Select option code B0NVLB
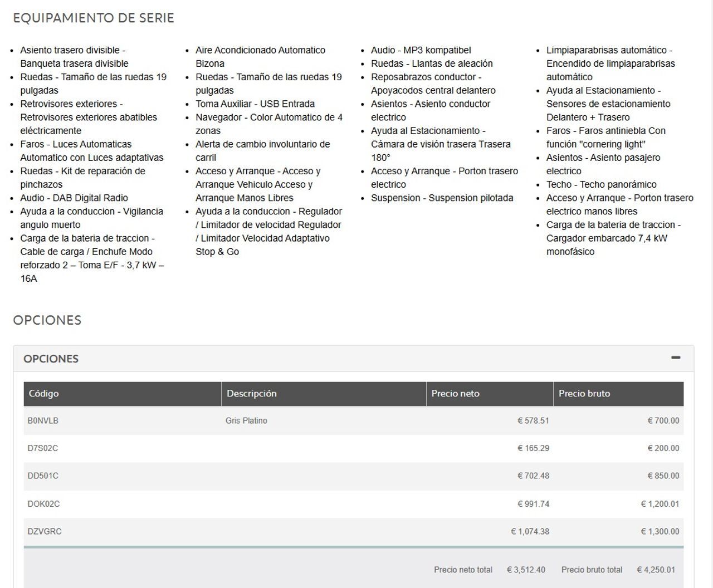The image size is (713, 588). [x=43, y=421]
